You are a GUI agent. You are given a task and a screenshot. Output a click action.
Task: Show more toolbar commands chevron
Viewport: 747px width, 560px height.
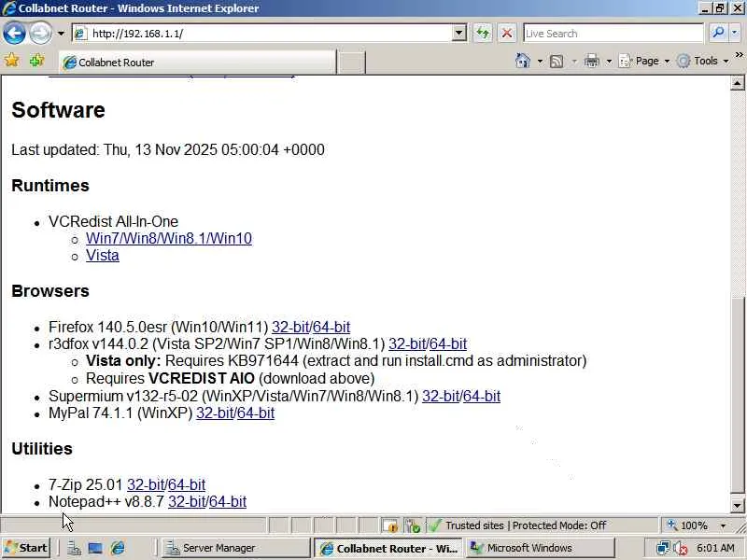(x=739, y=55)
